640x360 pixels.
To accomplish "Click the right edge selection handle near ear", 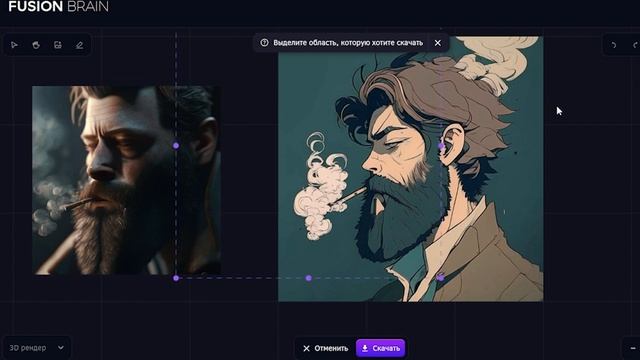I will coord(441,146).
